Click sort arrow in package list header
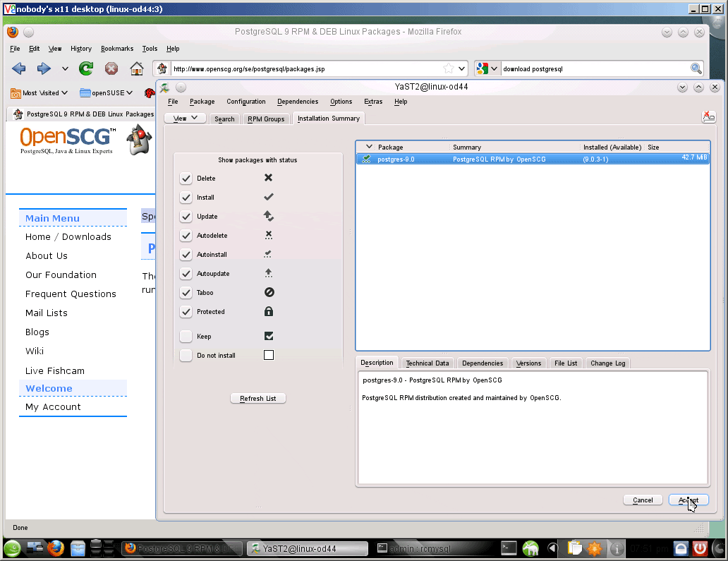The height and width of the screenshot is (561, 728). (369, 147)
